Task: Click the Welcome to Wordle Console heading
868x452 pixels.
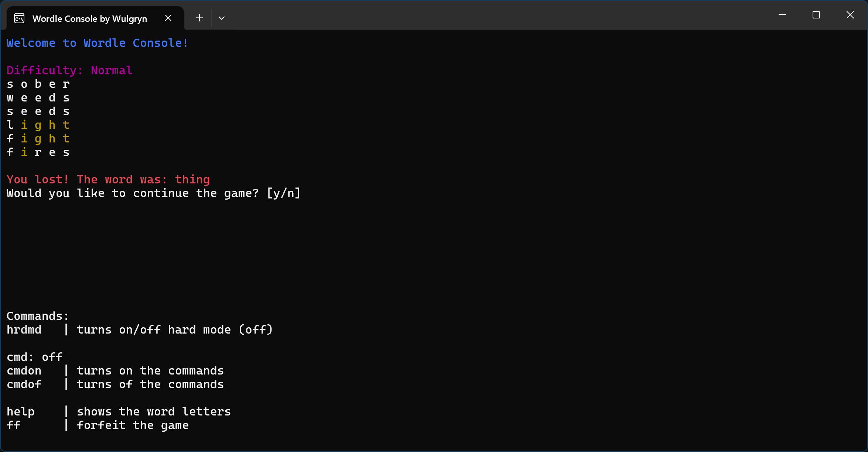Action: (97, 43)
